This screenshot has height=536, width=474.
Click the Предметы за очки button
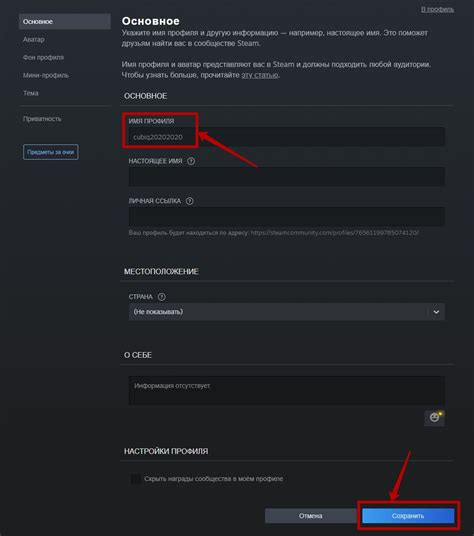pos(51,152)
